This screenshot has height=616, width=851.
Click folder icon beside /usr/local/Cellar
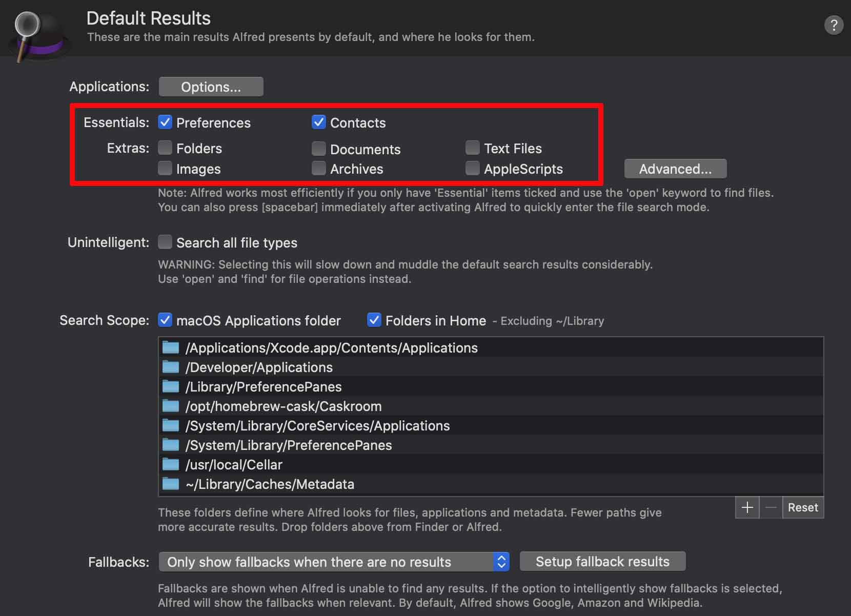171,464
